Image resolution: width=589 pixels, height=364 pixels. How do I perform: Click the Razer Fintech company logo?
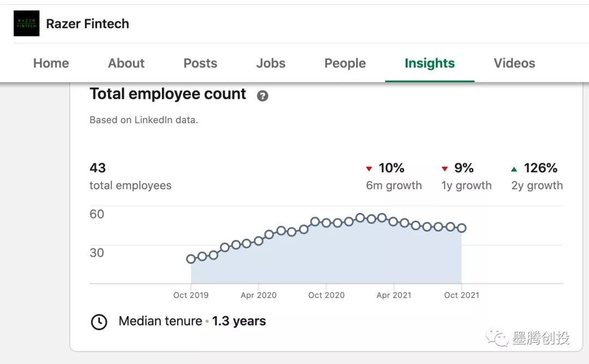[27, 23]
